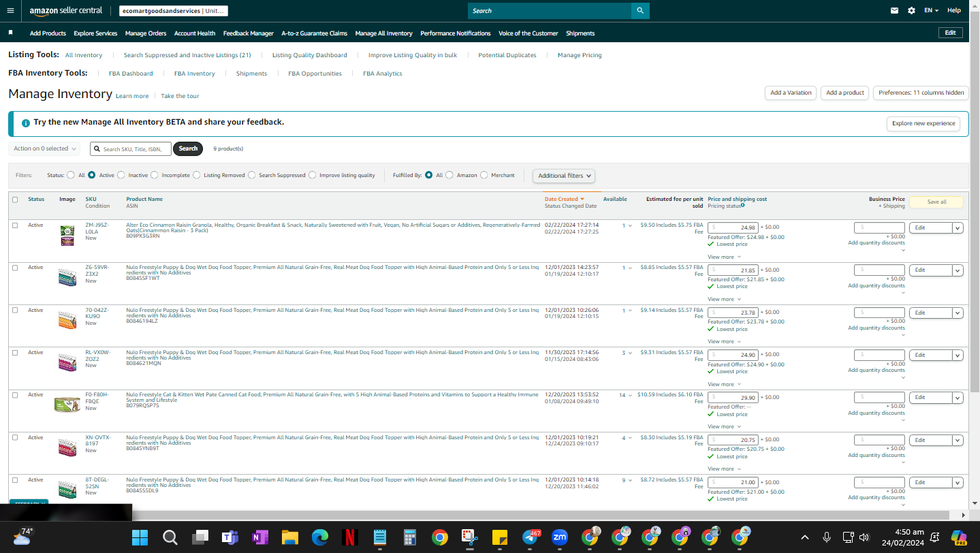The width and height of the screenshot is (980, 553).
Task: Expand View more for price 21.85 row
Action: click(724, 299)
